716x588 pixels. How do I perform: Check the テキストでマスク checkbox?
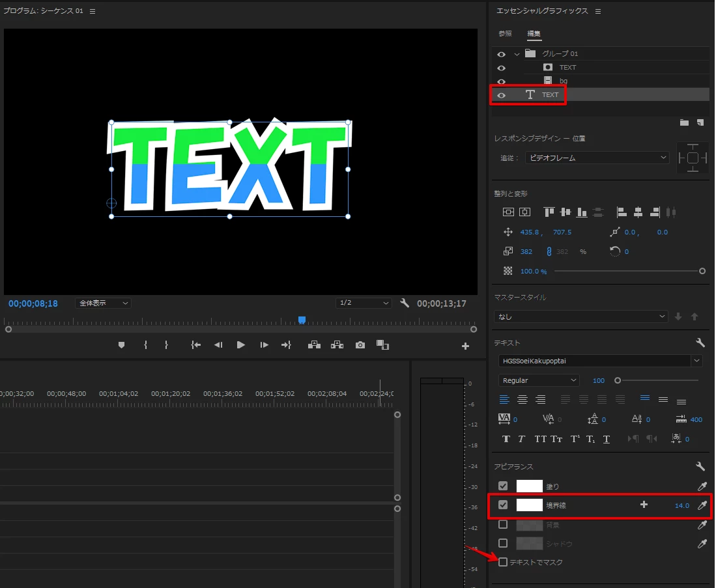(x=503, y=562)
